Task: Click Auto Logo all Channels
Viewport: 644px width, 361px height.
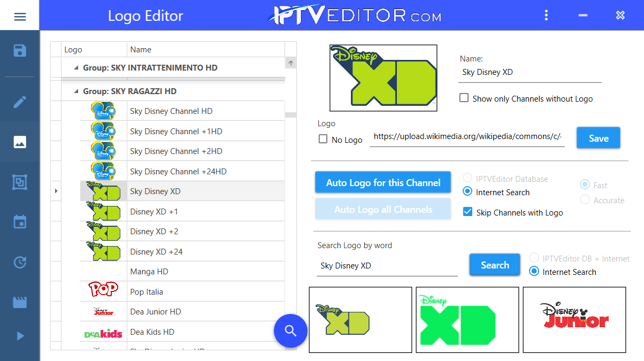Action: click(x=383, y=209)
